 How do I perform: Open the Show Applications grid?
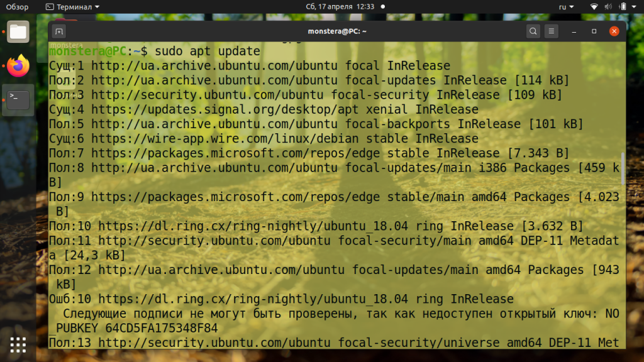click(x=17, y=345)
